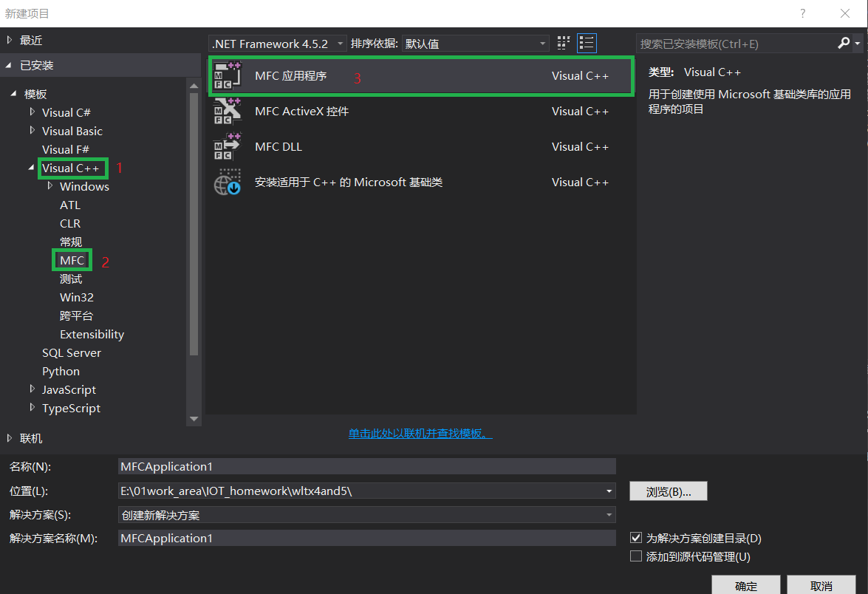The width and height of the screenshot is (868, 594).
Task: Open the 单击此处以联机并查找模板 link
Action: coord(420,434)
